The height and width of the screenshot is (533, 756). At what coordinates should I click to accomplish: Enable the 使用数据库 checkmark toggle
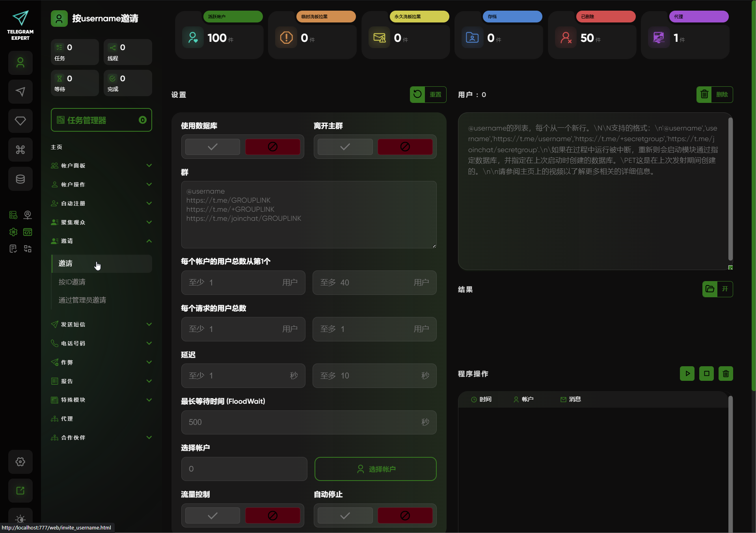coord(212,147)
